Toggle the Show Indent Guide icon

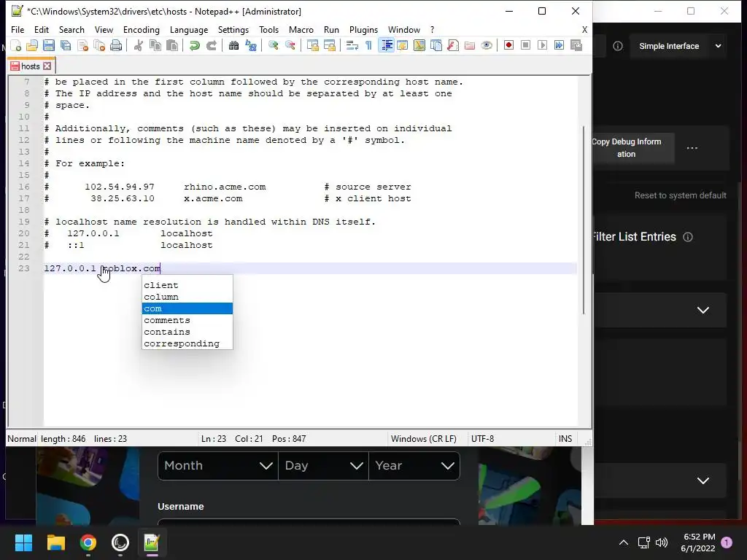(x=387, y=46)
